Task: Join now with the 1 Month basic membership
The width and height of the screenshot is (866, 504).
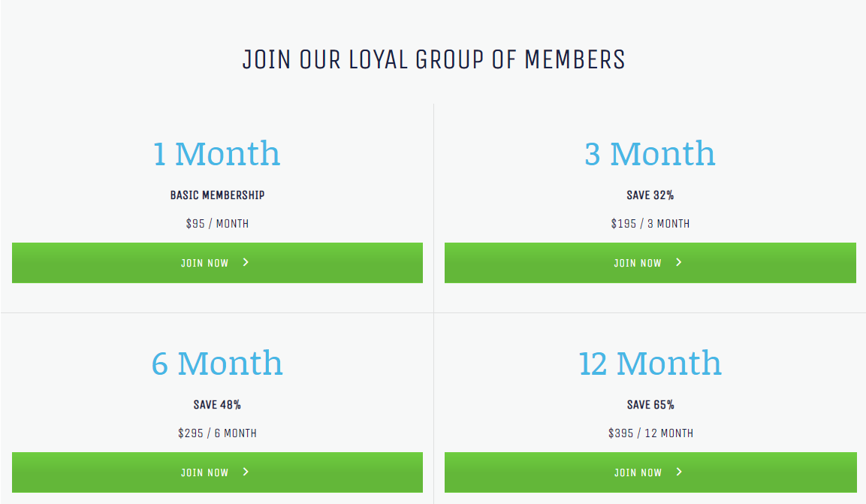Action: click(204, 263)
